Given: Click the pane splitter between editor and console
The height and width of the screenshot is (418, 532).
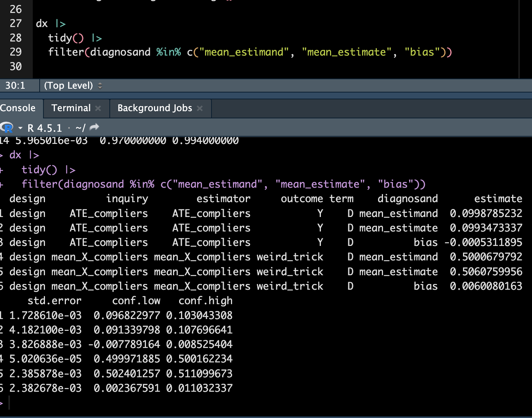Looking at the screenshot, I should (x=266, y=95).
